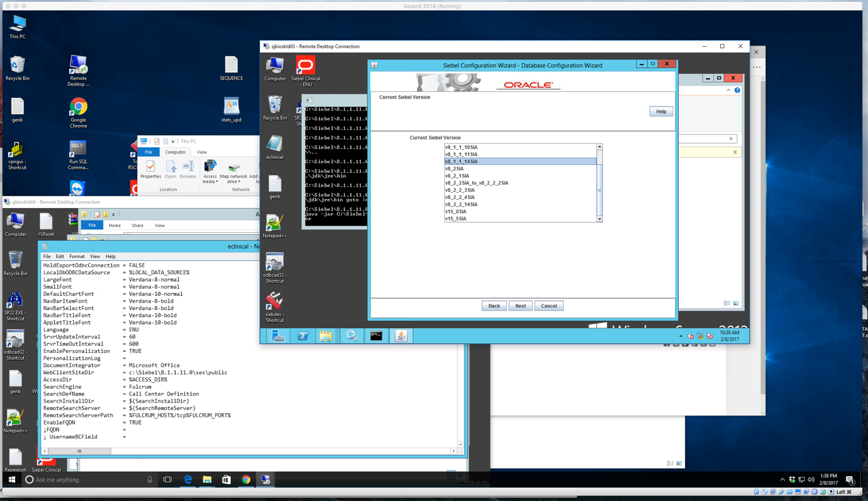Select version v8_1_1_10SIA in the list
Image resolution: width=868 pixels, height=501 pixels.
[x=521, y=147]
